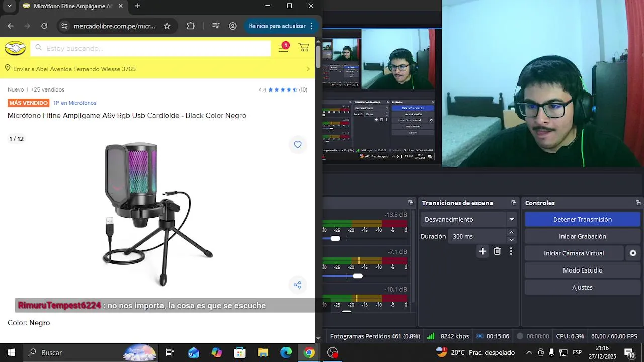The height and width of the screenshot is (362, 644).
Task: Open Microsoft Edge from the taskbar
Action: pyautogui.click(x=286, y=352)
